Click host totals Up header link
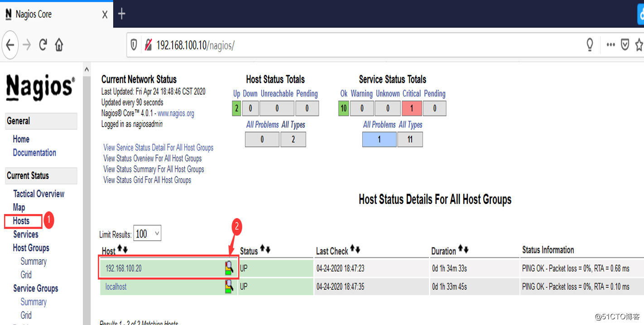The image size is (644, 325). 236,94
